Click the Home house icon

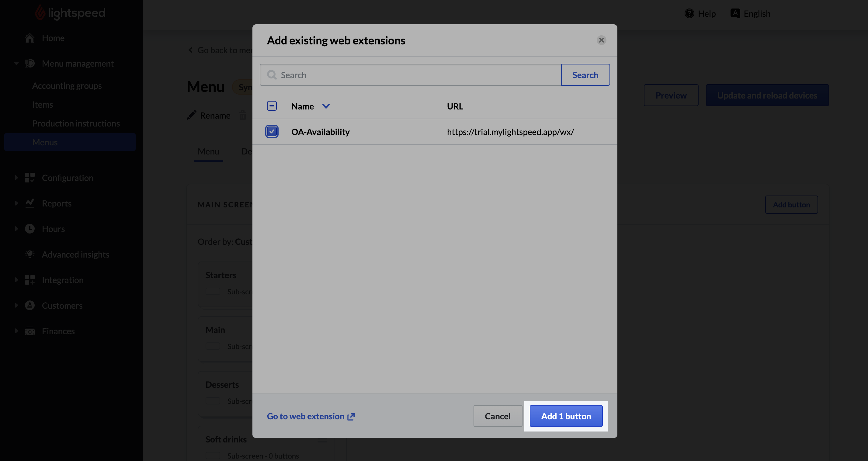(x=30, y=38)
